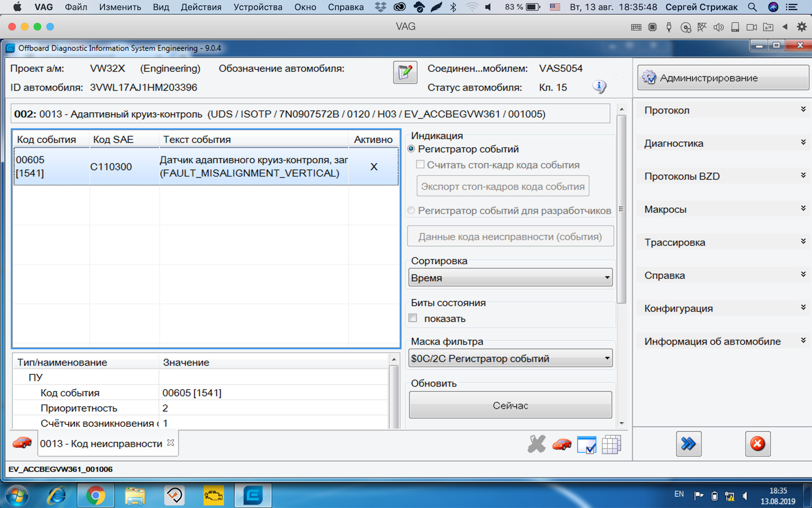Click Экспорт стоп-кадров кода события button
The height and width of the screenshot is (508, 812).
[503, 186]
